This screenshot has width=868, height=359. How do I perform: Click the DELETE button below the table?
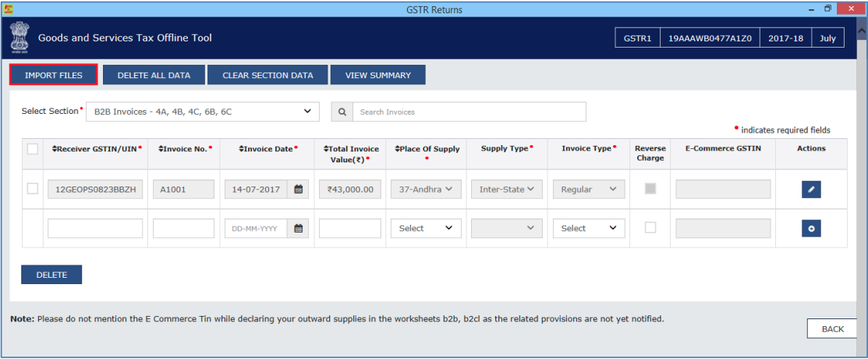pyautogui.click(x=51, y=274)
